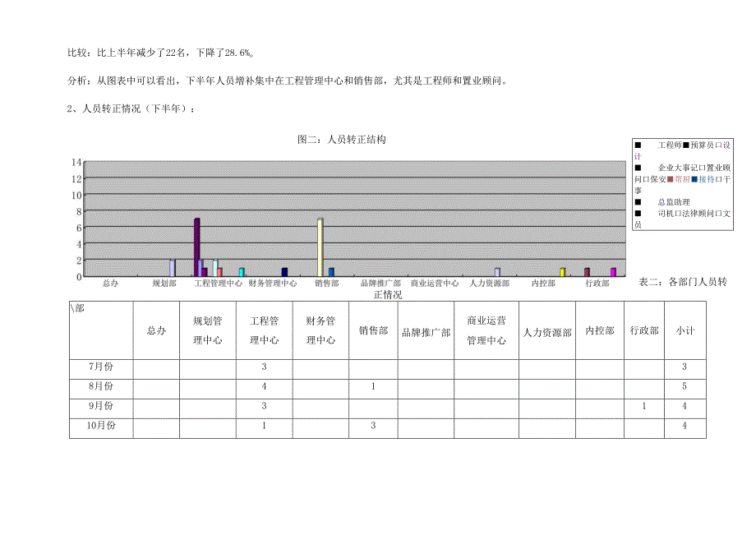The height and width of the screenshot is (535, 756).
Task: Click the '小计' column header
Action: click(685, 330)
